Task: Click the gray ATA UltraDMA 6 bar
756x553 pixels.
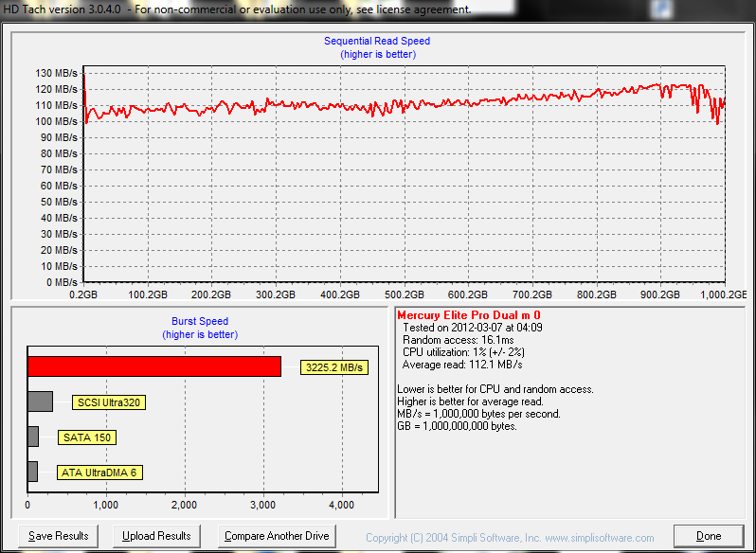Action: pos(32,472)
